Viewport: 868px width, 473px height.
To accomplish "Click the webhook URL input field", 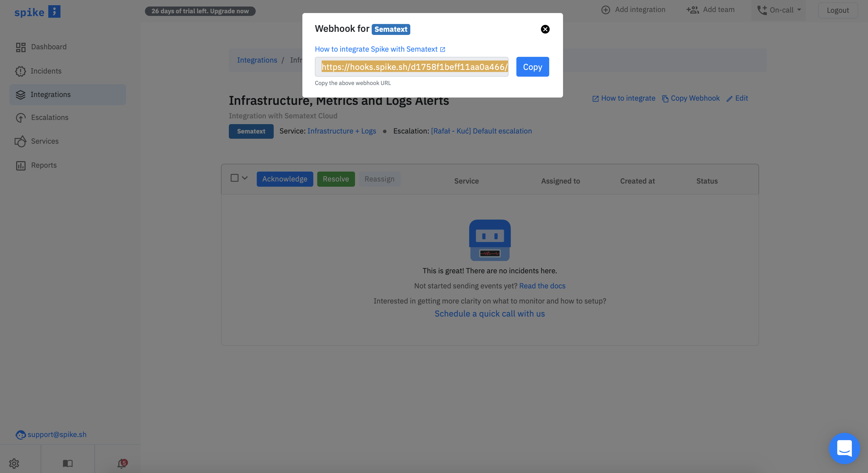I will click(411, 67).
